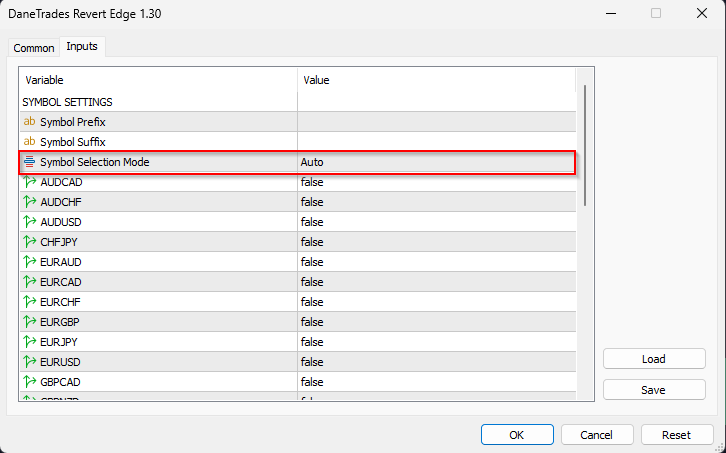726x453 pixels.
Task: Click the green boolean icon next to EURCAD
Action: [30, 281]
